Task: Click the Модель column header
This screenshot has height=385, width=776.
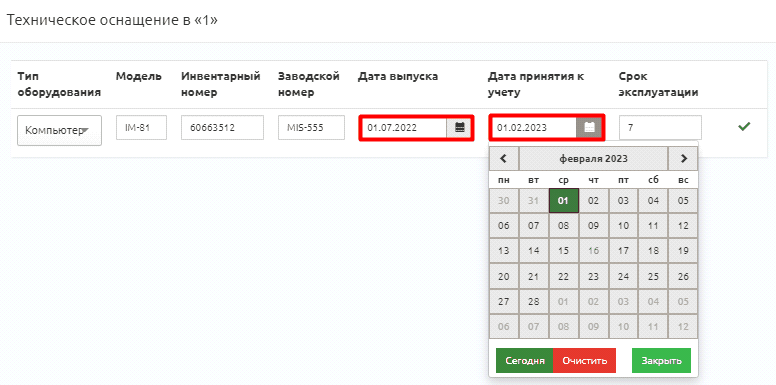Action: click(139, 77)
